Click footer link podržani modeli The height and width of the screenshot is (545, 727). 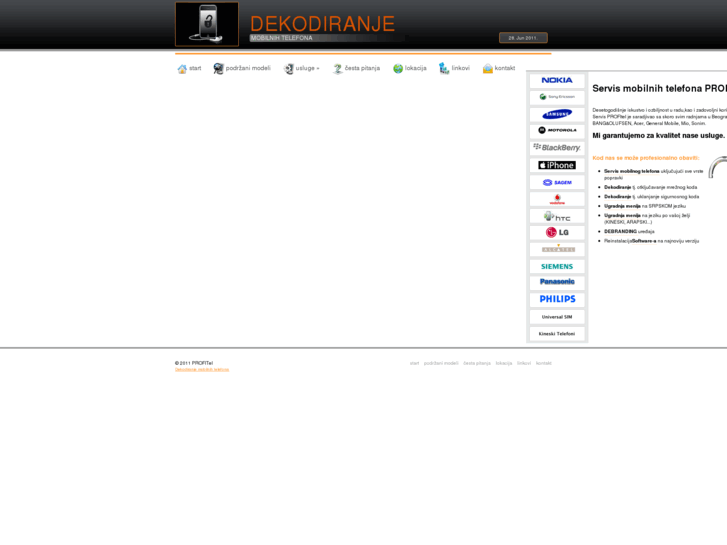tap(441, 363)
